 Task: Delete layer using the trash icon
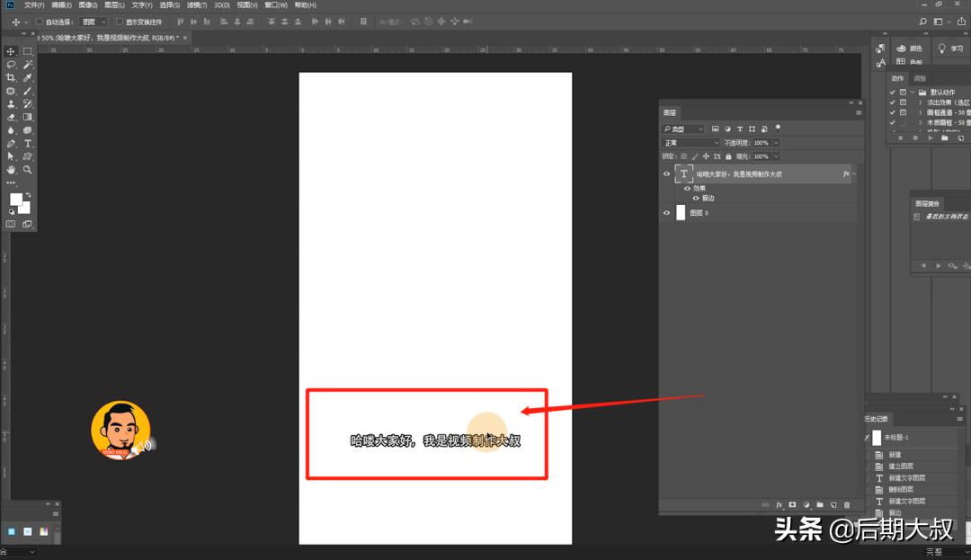(847, 505)
